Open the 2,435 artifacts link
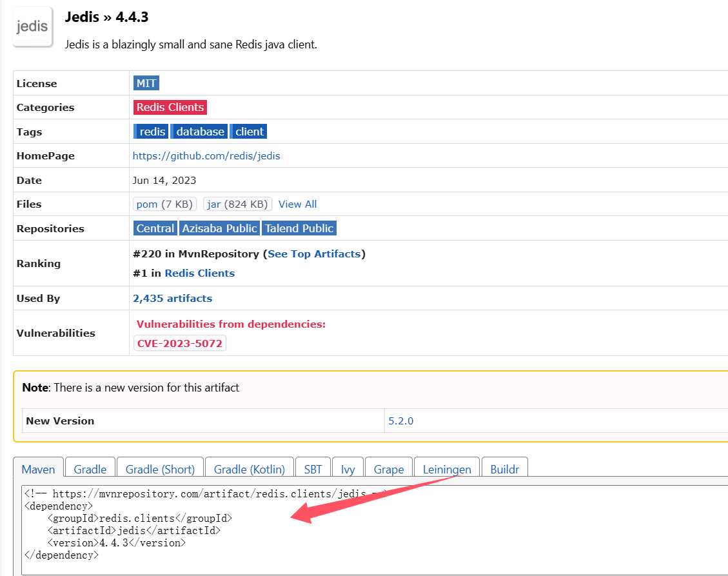 173,298
